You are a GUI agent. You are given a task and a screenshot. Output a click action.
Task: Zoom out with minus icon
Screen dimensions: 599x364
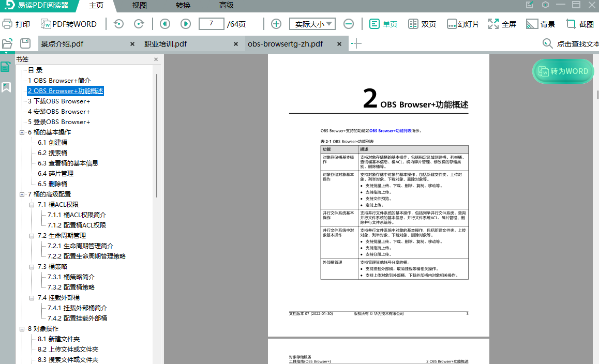click(x=349, y=24)
